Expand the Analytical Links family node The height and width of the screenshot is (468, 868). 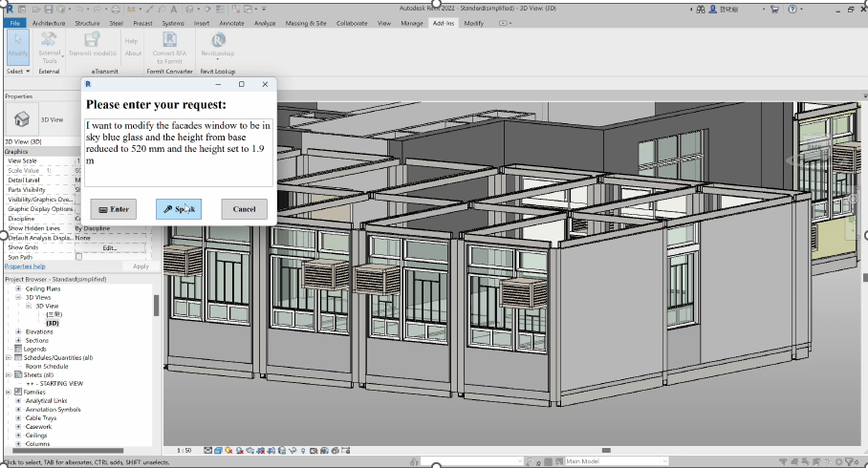[x=18, y=400]
